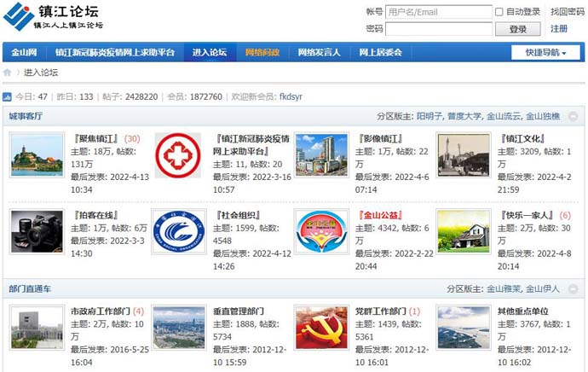Open the camera icon for 拍客在线

(x=37, y=231)
